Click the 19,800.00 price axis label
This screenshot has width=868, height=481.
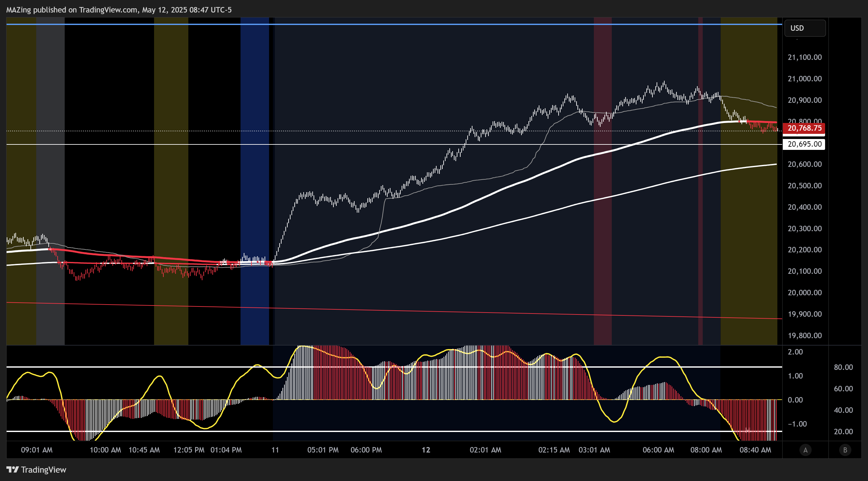click(x=804, y=336)
